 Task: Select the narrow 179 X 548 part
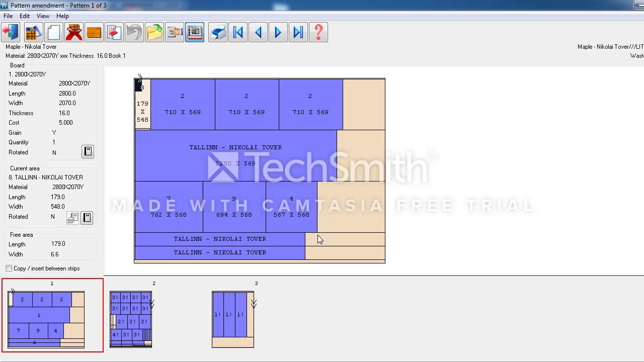pyautogui.click(x=142, y=104)
